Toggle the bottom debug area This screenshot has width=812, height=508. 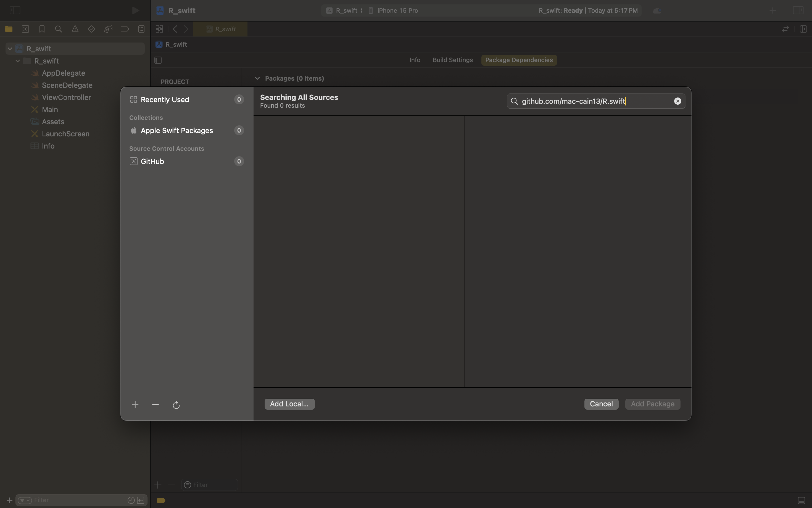point(801,500)
